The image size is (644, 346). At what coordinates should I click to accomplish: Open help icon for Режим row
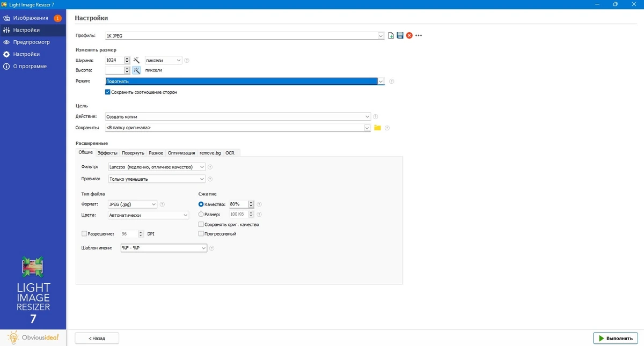click(x=391, y=82)
